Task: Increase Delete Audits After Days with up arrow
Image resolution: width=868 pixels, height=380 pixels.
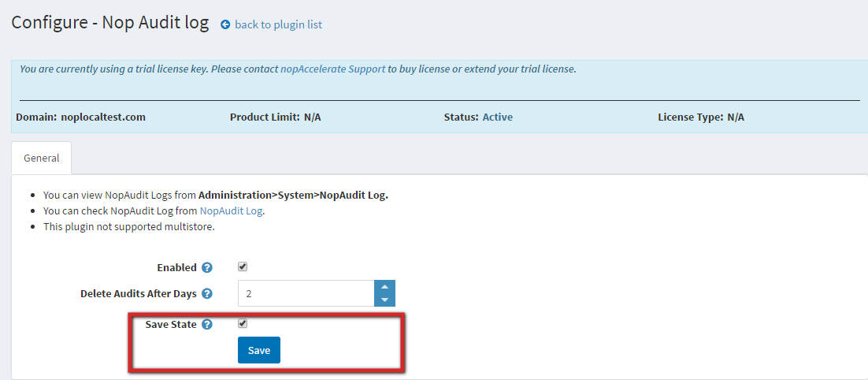Action: click(x=384, y=287)
